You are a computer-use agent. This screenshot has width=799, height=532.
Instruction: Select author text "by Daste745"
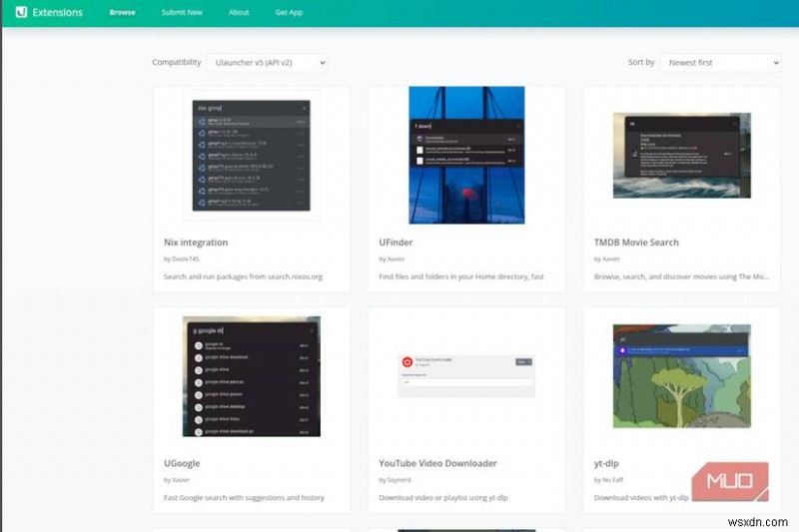pyautogui.click(x=182, y=259)
